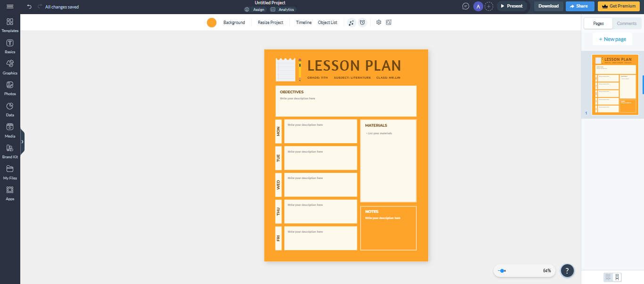Open the Templates panel
The width and height of the screenshot is (644, 284).
click(x=9, y=24)
